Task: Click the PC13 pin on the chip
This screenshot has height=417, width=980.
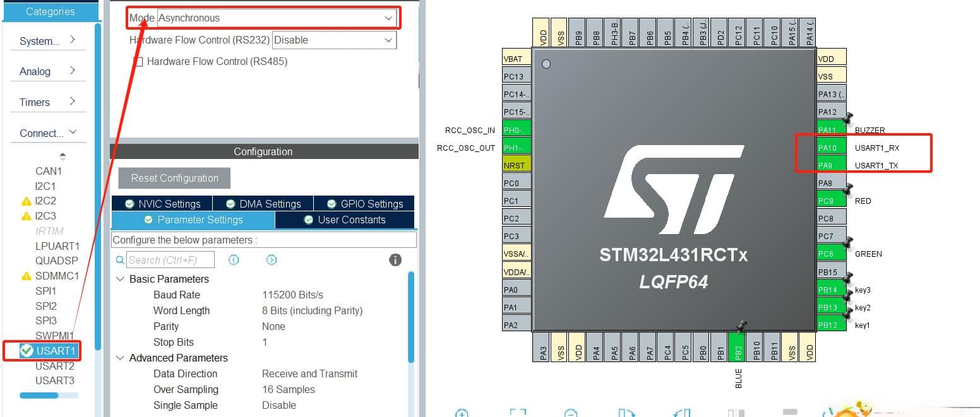Action: pos(517,76)
